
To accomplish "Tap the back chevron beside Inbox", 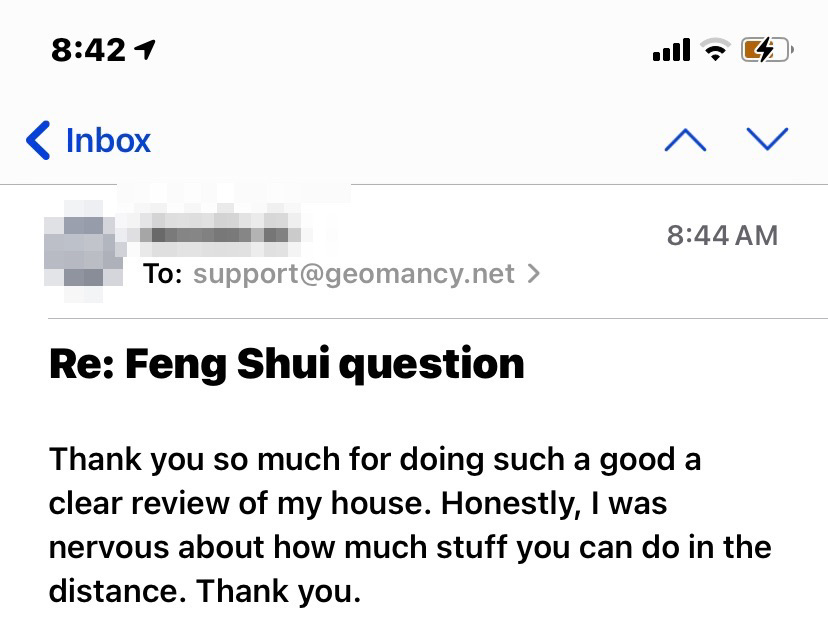I will (x=38, y=140).
